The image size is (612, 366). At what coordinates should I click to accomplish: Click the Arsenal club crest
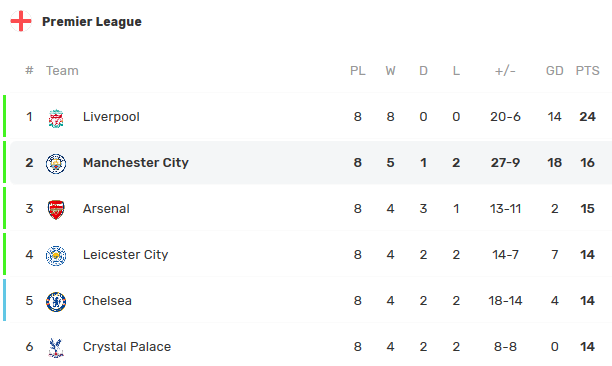tap(56, 210)
